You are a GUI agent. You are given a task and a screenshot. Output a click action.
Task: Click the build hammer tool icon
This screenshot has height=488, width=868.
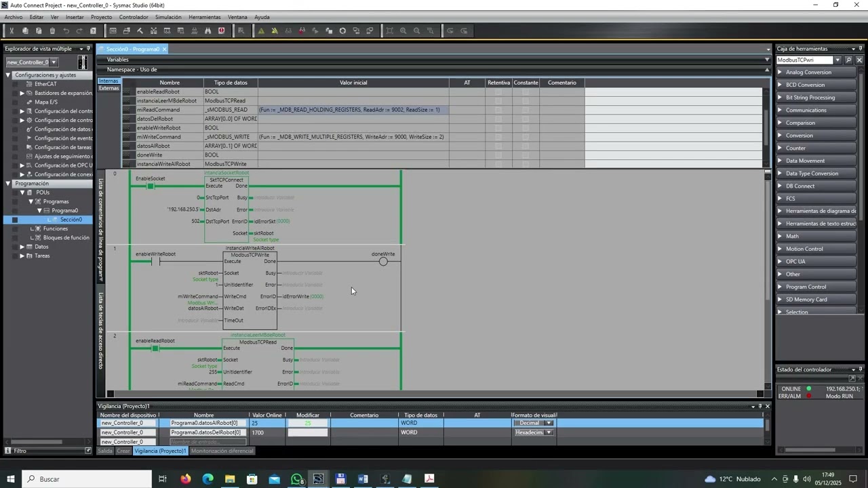point(140,30)
